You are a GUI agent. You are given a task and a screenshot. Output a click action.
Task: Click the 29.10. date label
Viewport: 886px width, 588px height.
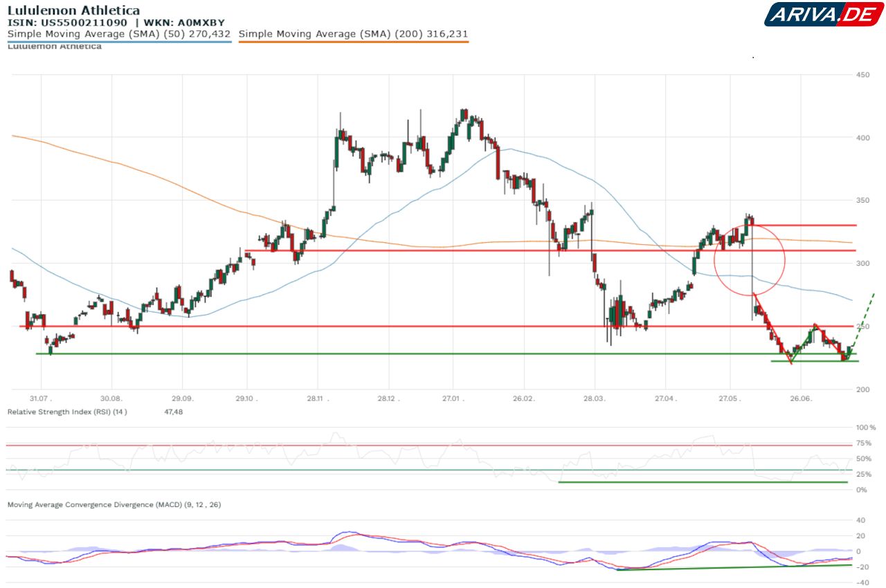(247, 399)
